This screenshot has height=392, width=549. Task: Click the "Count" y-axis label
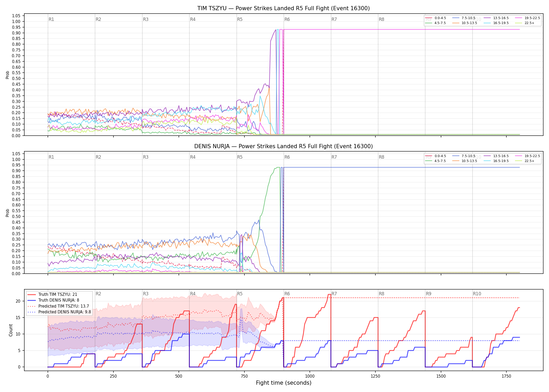pyautogui.click(x=11, y=330)
